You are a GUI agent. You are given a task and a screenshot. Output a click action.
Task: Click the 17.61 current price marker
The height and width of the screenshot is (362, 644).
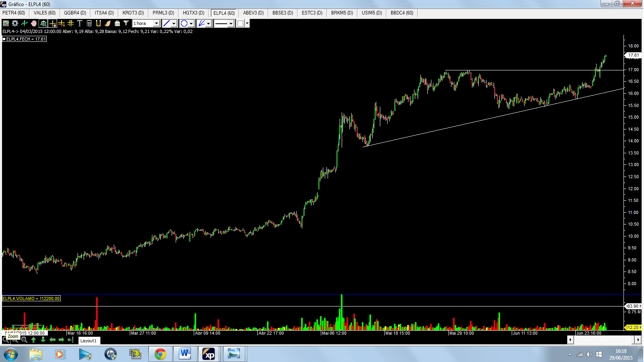634,55
